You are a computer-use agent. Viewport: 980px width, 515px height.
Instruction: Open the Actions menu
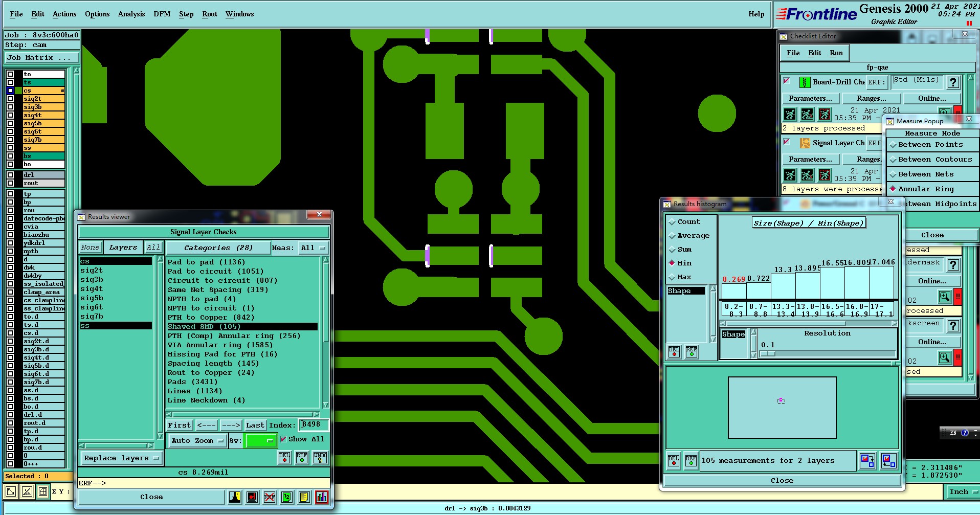[x=64, y=14]
